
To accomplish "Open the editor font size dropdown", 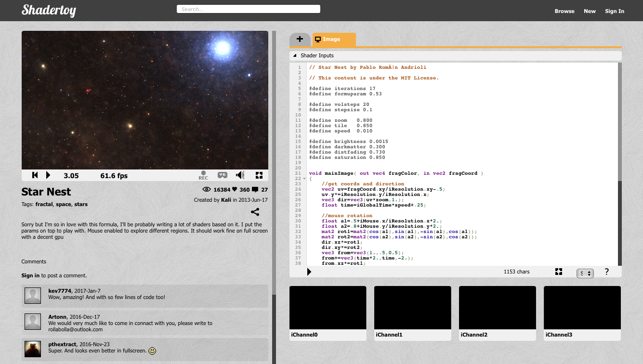I will (x=585, y=273).
